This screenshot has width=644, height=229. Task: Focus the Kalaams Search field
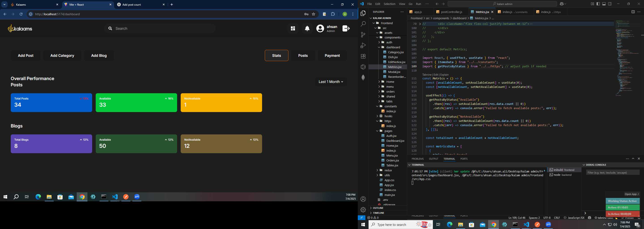[160, 28]
